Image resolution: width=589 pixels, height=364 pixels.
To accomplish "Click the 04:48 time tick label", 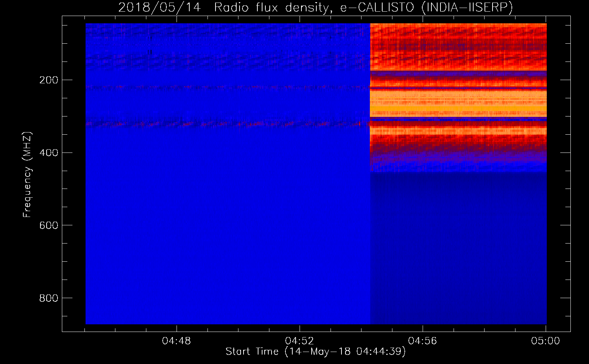I will pos(177,341).
